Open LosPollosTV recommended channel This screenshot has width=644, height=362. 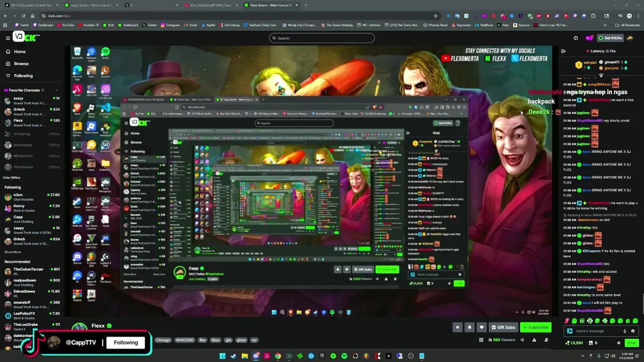pos(32,316)
